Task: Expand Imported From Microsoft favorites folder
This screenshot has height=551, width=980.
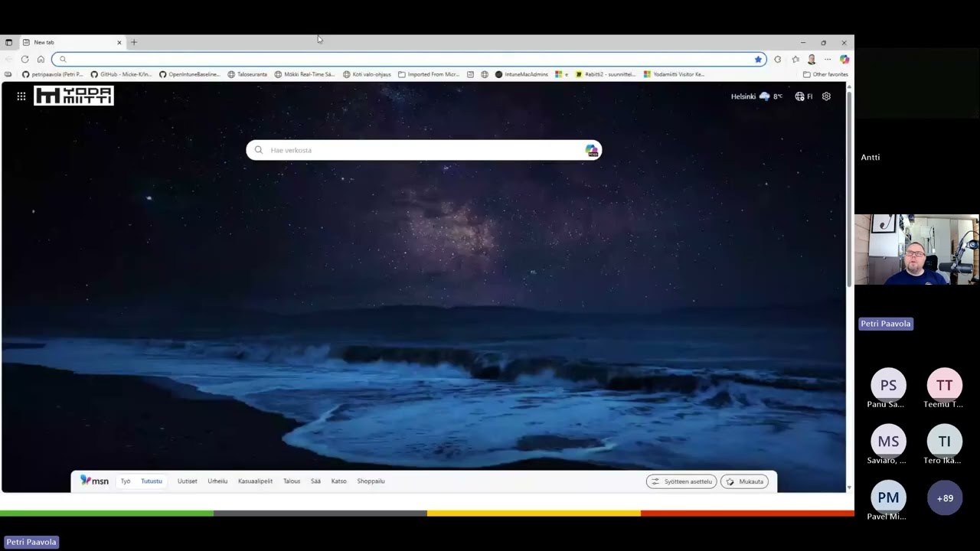Action: click(x=429, y=74)
